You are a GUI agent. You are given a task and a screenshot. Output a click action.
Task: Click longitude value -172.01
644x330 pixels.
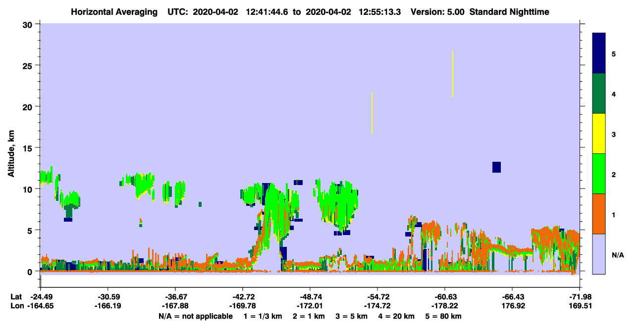[x=310, y=306]
